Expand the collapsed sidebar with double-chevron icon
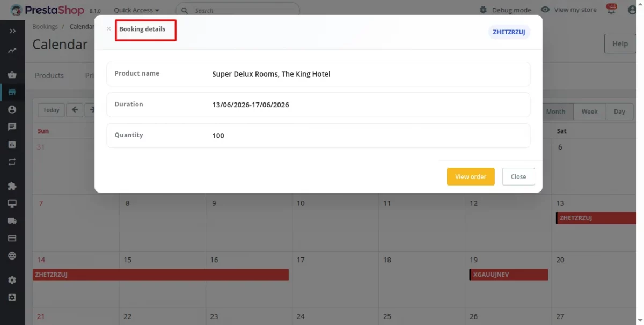644x325 pixels. point(12,31)
